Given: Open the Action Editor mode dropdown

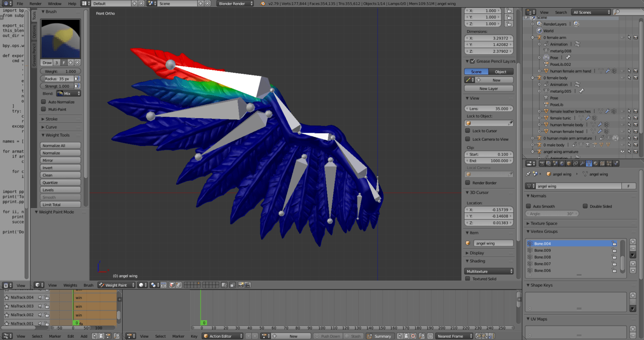Looking at the screenshot, I should click(223, 336).
